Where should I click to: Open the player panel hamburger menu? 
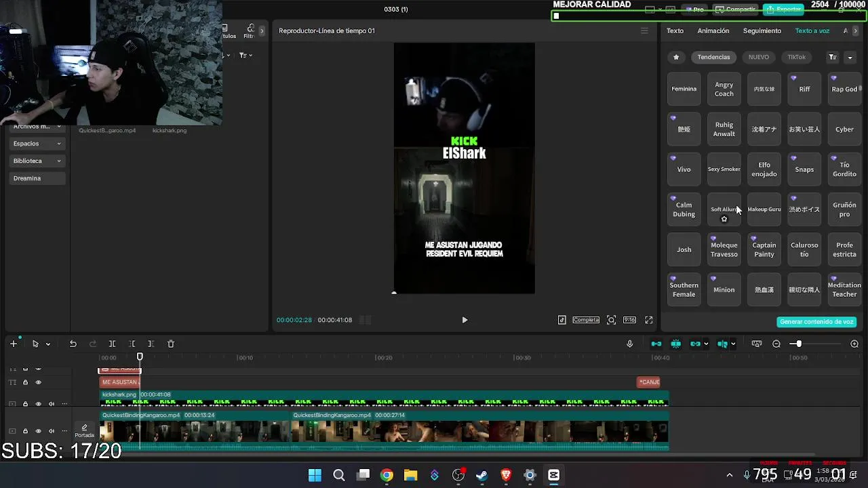coord(644,30)
